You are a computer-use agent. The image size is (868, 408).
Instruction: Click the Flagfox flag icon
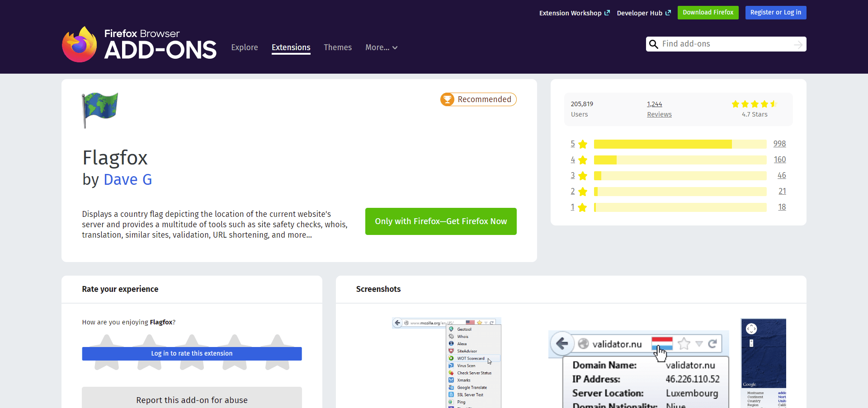[100, 110]
